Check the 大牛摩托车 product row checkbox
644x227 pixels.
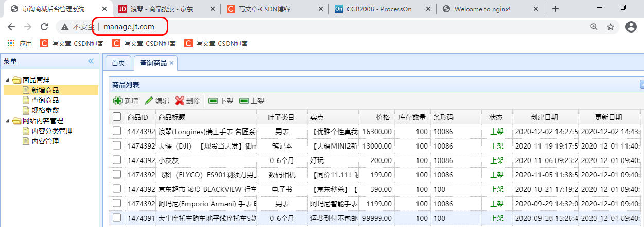(x=117, y=218)
